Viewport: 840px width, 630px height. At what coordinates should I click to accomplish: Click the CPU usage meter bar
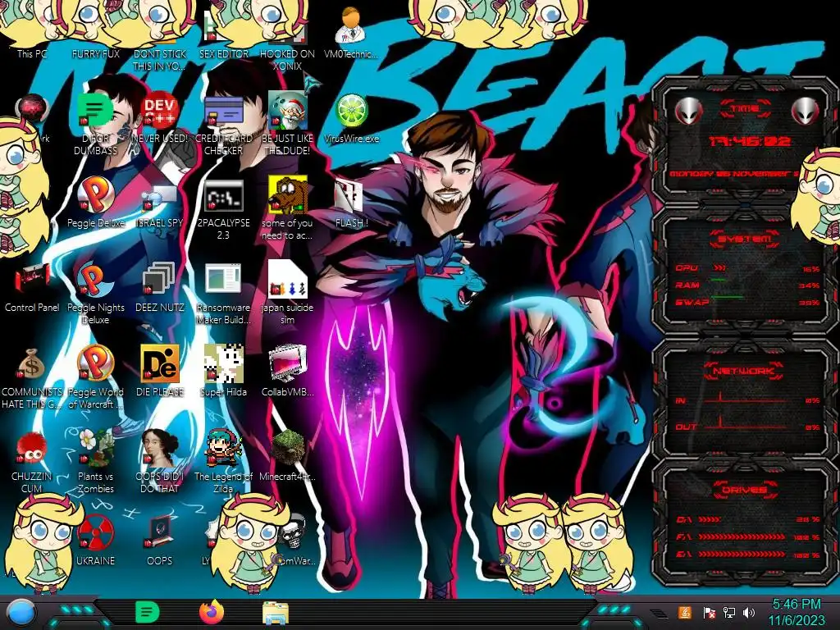click(719, 267)
